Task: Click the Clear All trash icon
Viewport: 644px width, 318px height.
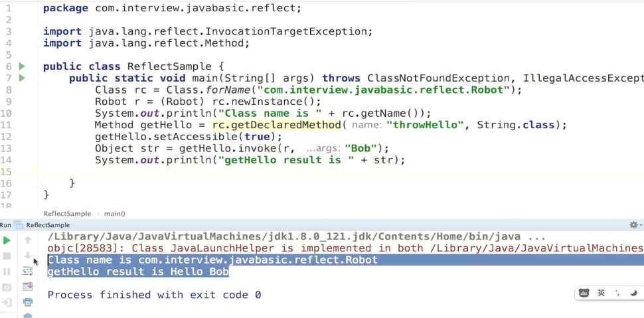Action: pos(27,315)
